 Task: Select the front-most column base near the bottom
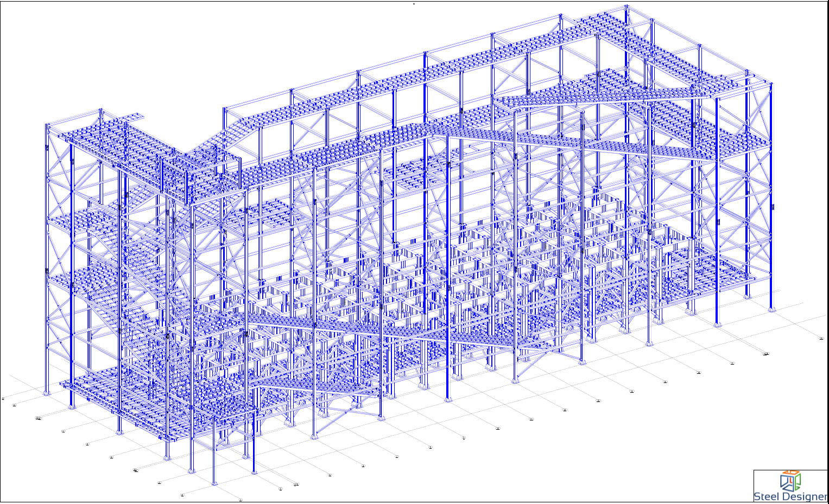pyautogui.click(x=213, y=482)
